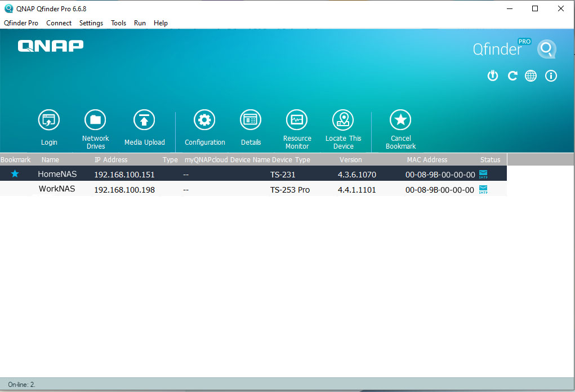Open the Help menu
Viewport: 575px width, 392px height.
coord(161,23)
